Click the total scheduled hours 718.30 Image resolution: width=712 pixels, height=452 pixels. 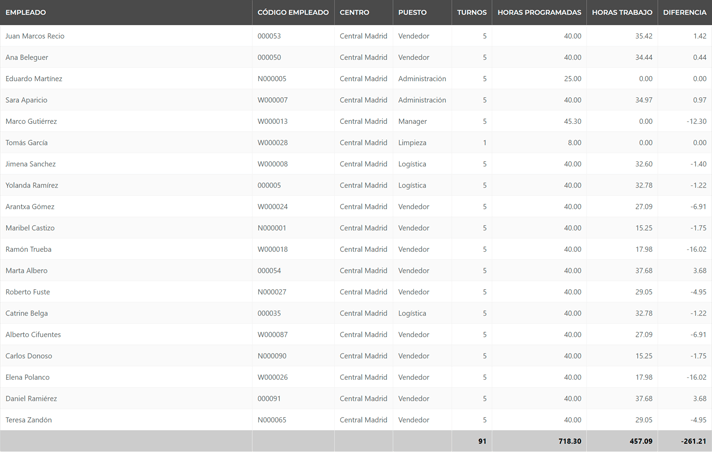[x=567, y=441]
